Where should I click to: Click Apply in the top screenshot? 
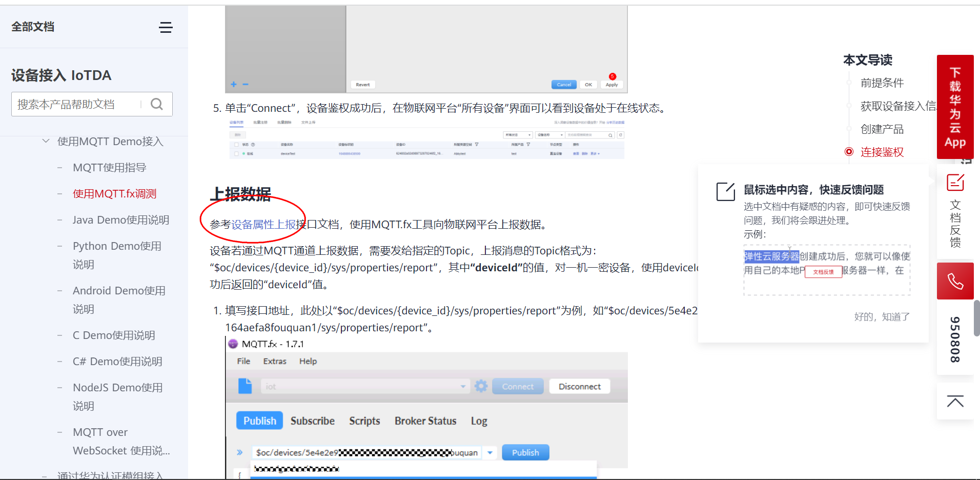coord(611,85)
